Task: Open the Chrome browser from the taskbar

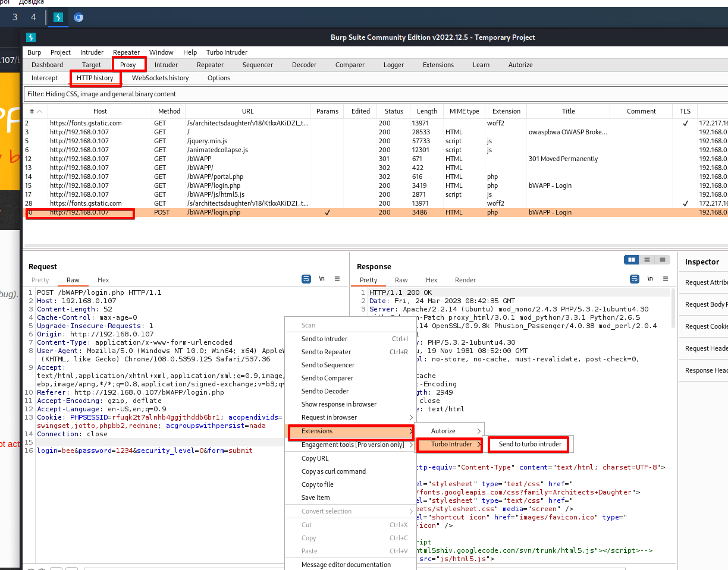Action: click(79, 17)
